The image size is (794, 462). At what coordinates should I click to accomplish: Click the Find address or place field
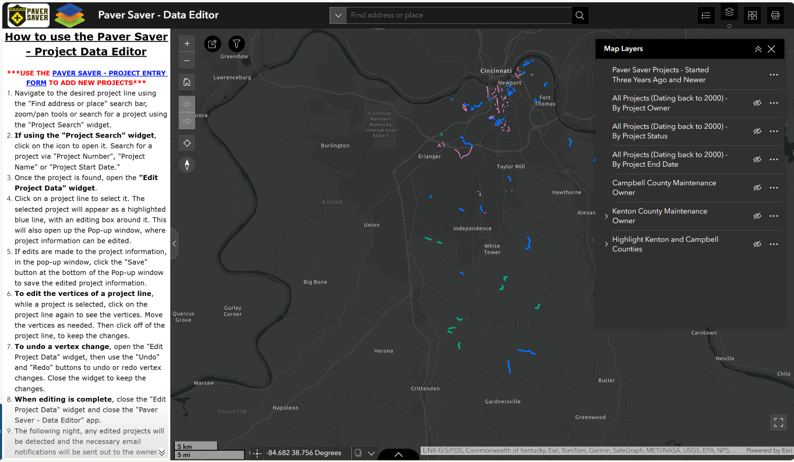click(459, 16)
